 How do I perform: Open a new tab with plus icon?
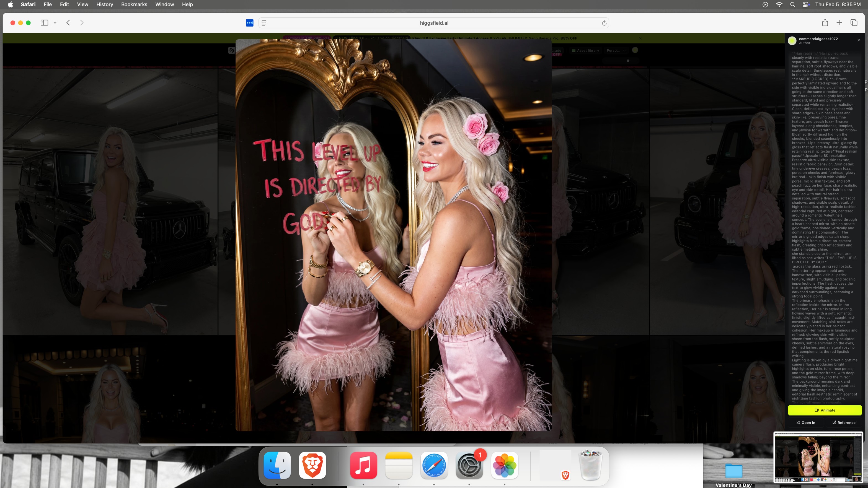(839, 23)
